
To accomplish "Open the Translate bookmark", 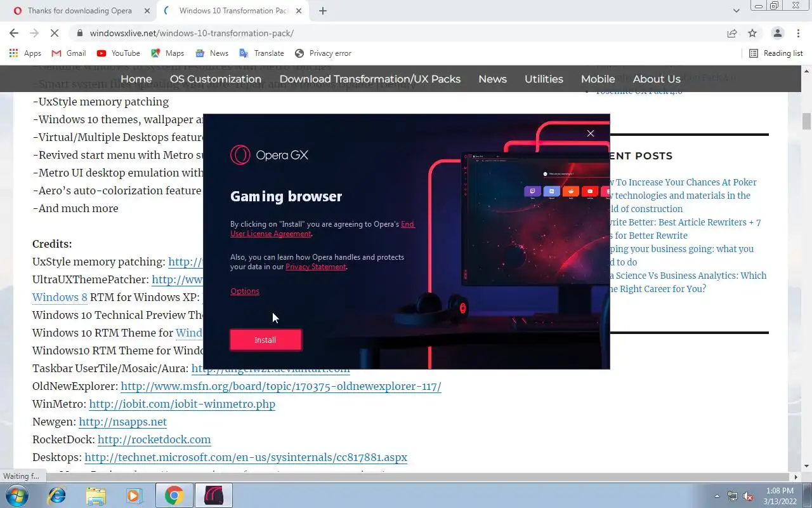I will click(261, 53).
